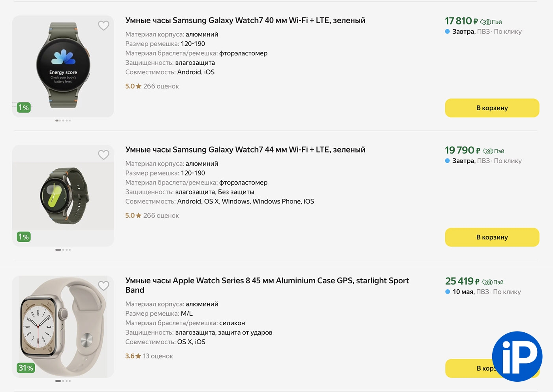Open Galaxy Watch7 40 mm product title link
The image size is (553, 392).
[x=245, y=21]
